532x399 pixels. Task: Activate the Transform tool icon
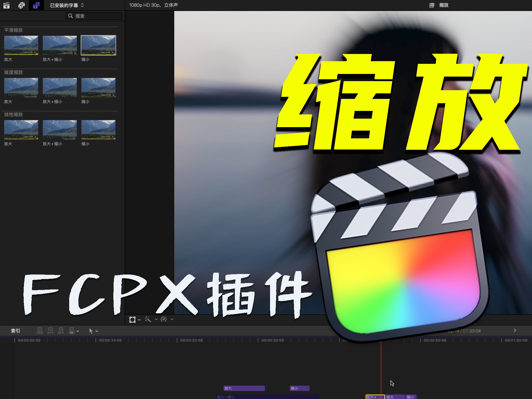point(132,319)
